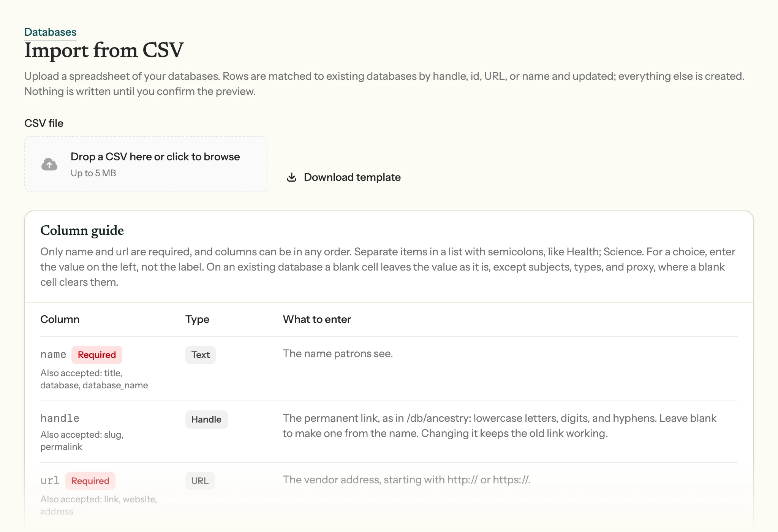This screenshot has height=532, width=778.
Task: Click the Column guide heading
Action: (82, 230)
